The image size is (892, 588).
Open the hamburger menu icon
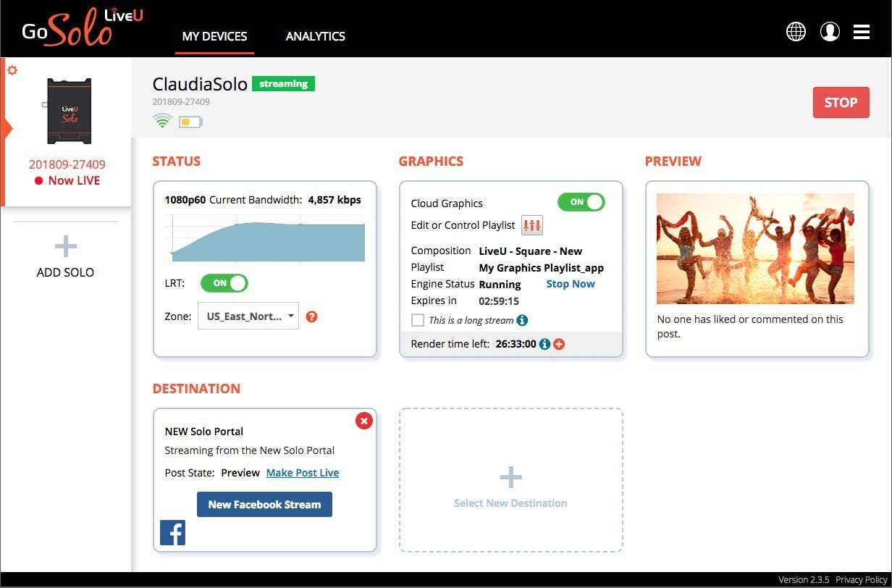[x=862, y=32]
